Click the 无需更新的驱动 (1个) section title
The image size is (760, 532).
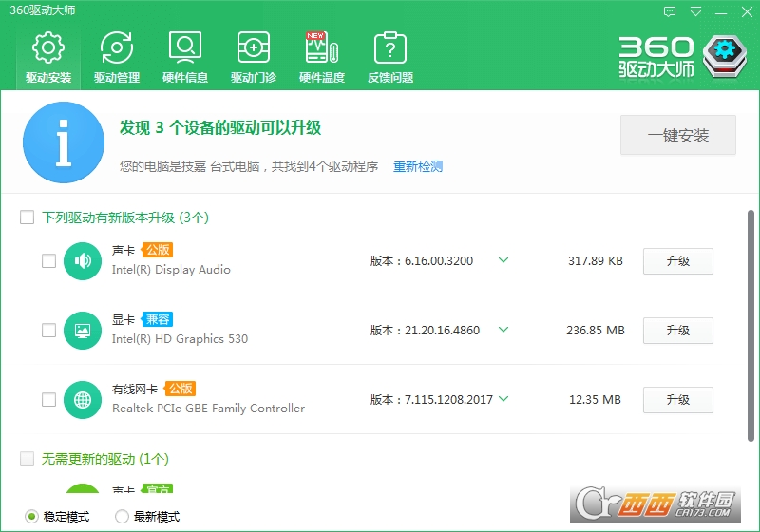105,458
